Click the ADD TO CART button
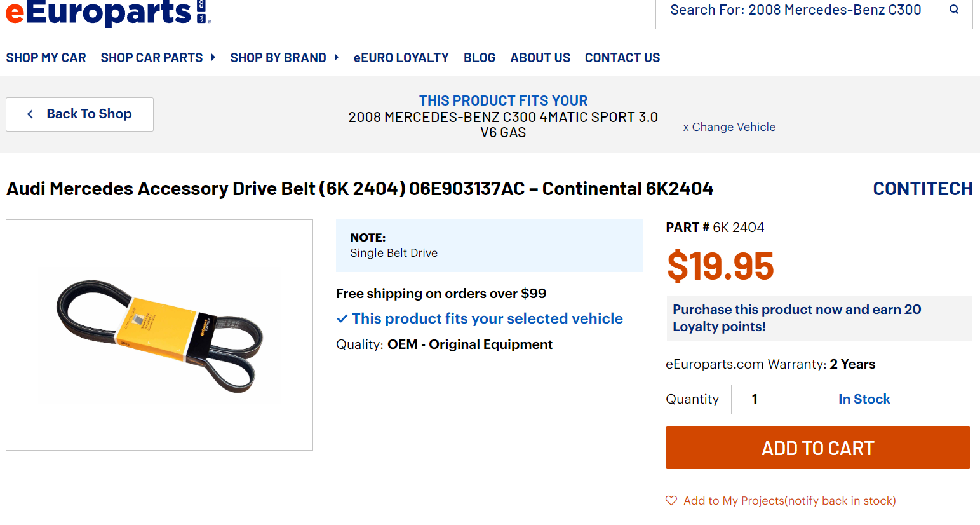The height and width of the screenshot is (525, 980). coord(818,448)
